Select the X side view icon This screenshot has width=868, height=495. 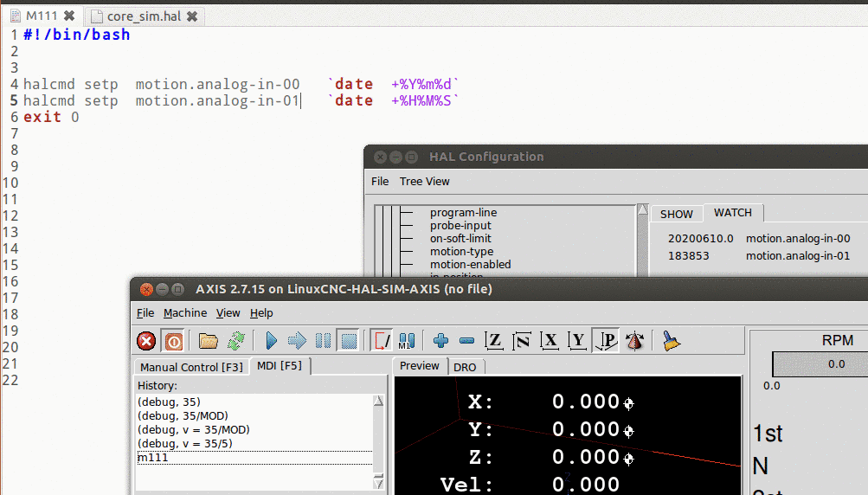(x=550, y=341)
